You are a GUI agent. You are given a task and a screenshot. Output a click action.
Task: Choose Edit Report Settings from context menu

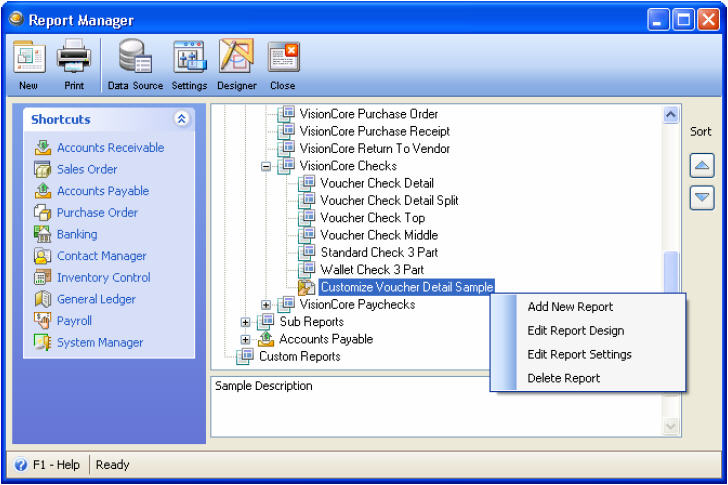[579, 355]
